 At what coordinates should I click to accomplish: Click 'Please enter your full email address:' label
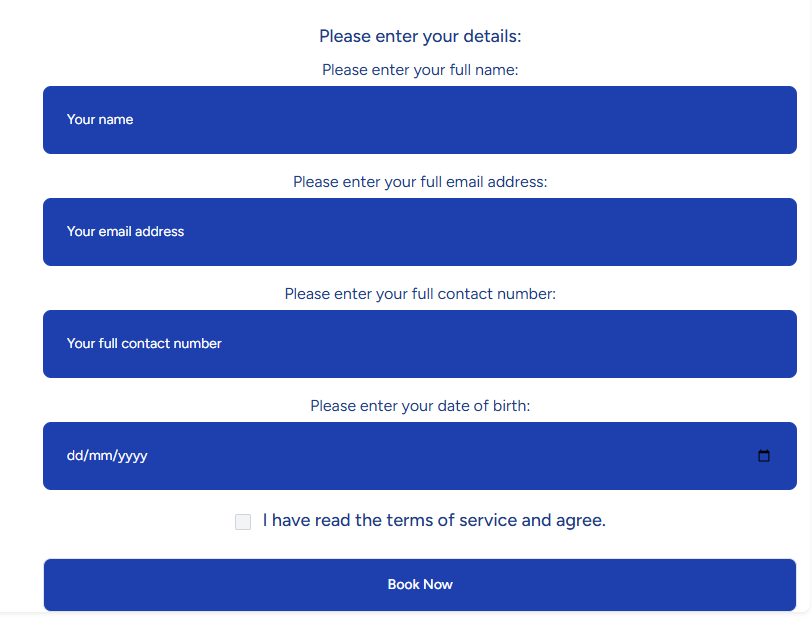(420, 182)
